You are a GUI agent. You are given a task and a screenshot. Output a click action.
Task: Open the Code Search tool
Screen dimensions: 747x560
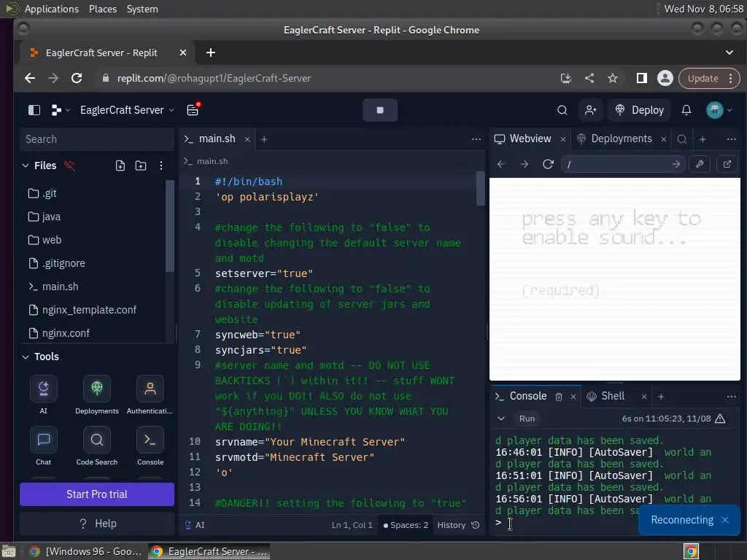tap(97, 446)
